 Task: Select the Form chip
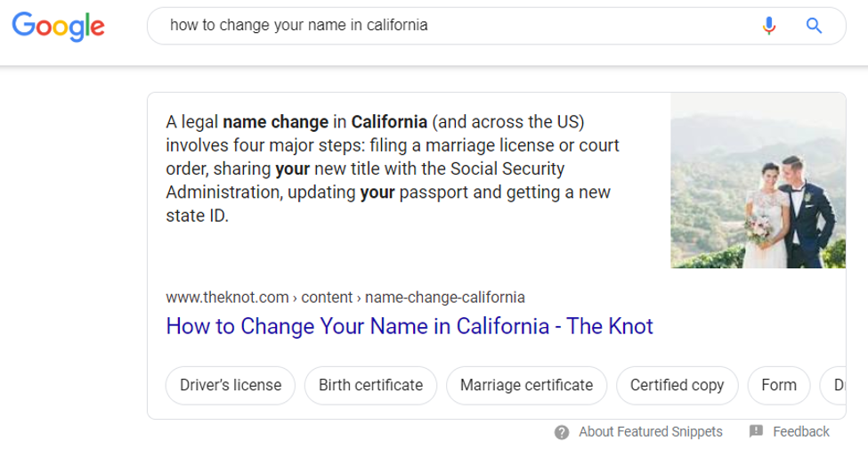pos(779,386)
